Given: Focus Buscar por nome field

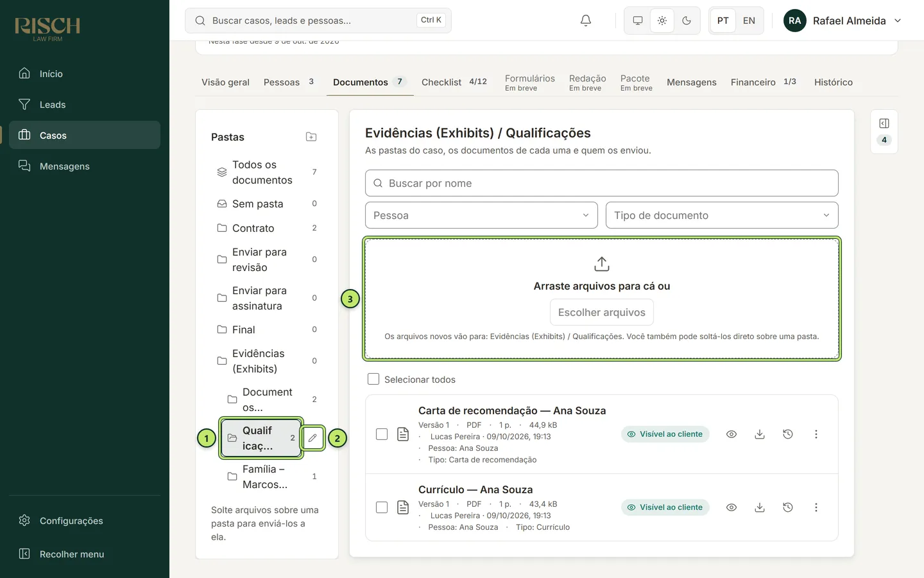Looking at the screenshot, I should [x=602, y=183].
